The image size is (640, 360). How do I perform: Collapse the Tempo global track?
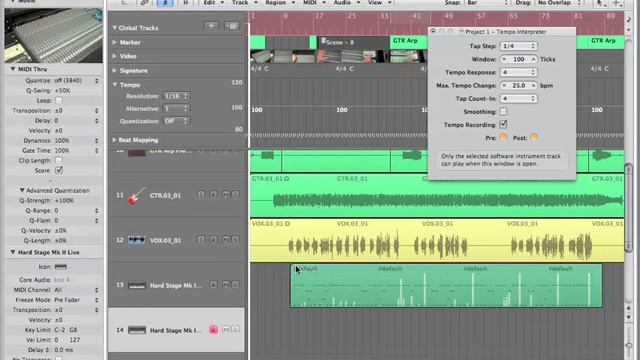click(115, 85)
